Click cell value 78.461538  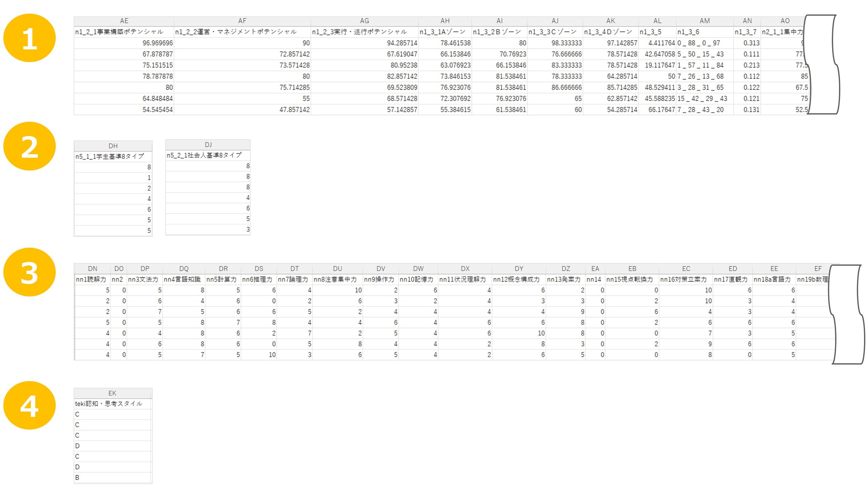click(445, 43)
